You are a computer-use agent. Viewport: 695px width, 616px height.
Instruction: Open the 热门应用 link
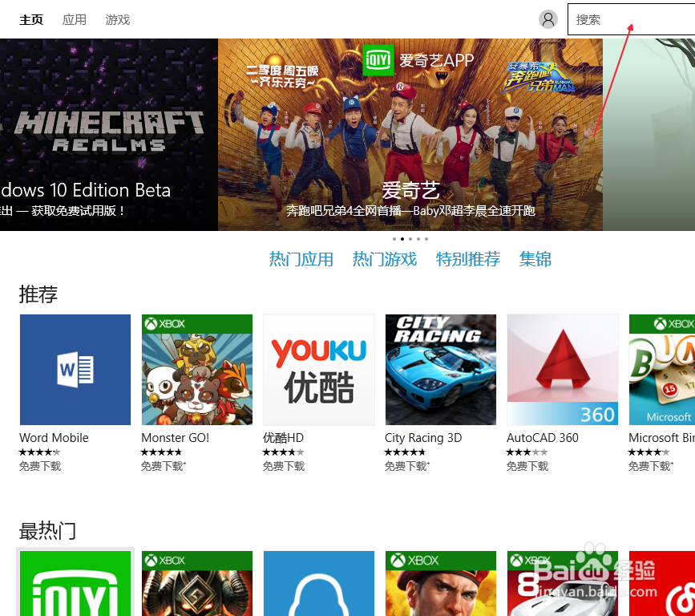point(301,259)
